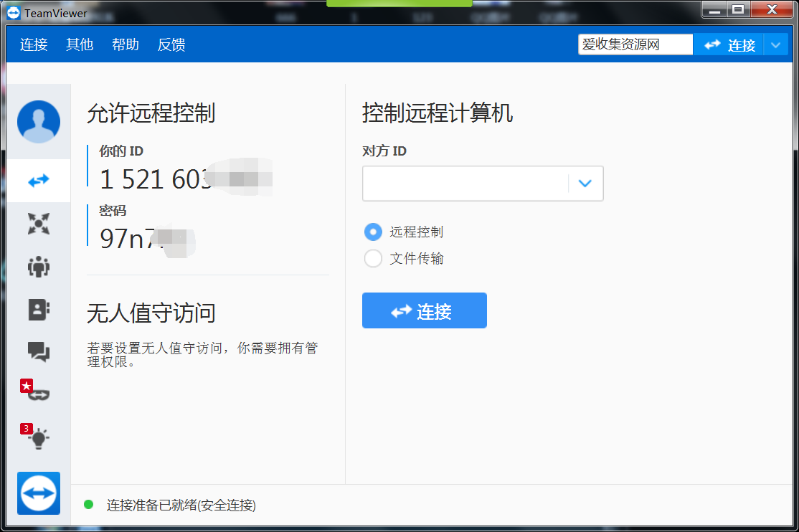This screenshot has height=532, width=799.
Task: Open the 帮助 menu
Action: pos(126,44)
